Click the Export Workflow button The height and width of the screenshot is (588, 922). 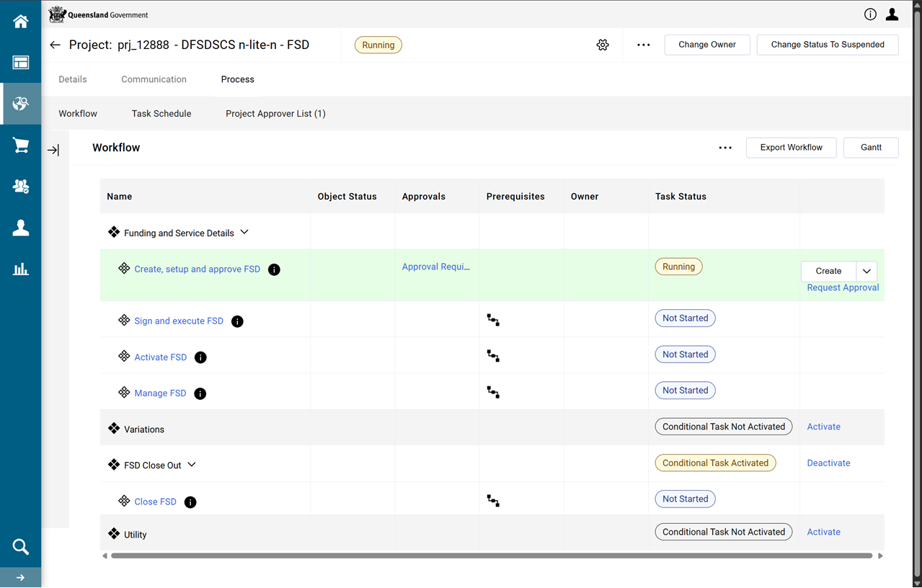click(791, 147)
